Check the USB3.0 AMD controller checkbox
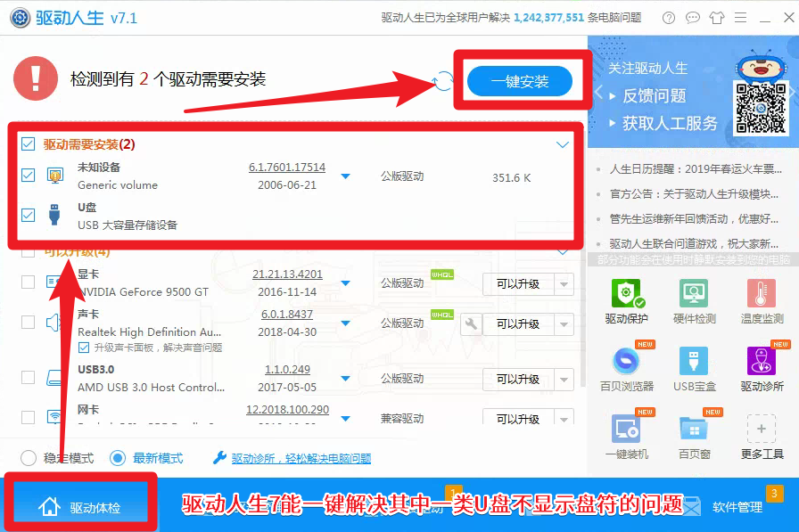The width and height of the screenshot is (799, 532). pos(28,377)
